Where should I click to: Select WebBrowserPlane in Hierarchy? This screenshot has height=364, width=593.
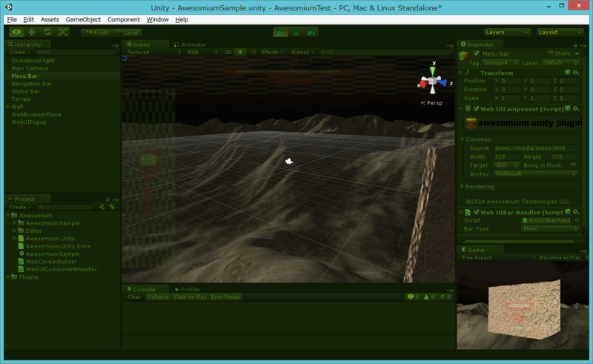click(x=36, y=115)
